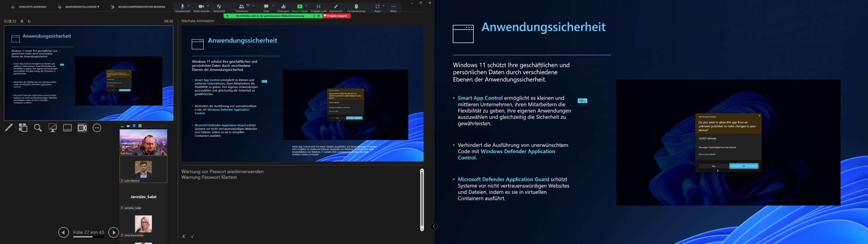
Task: Click the sidebar collapse chevron on slideshow edge
Action: (x=434, y=226)
